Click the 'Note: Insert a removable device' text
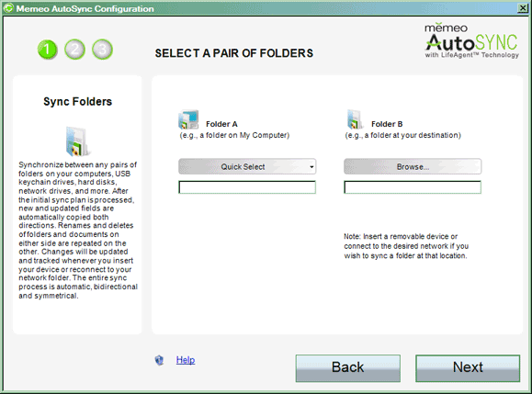Image resolution: width=532 pixels, height=394 pixels. pyautogui.click(x=406, y=246)
